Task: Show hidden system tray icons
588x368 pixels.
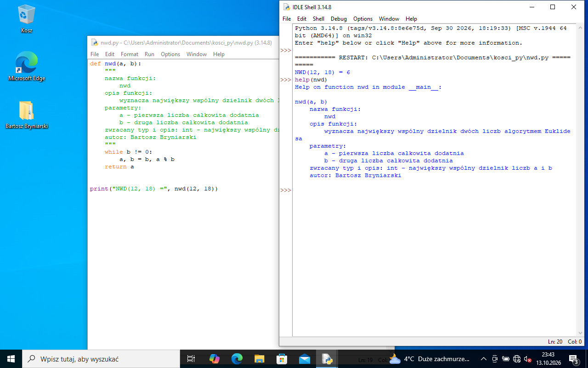Action: (483, 359)
